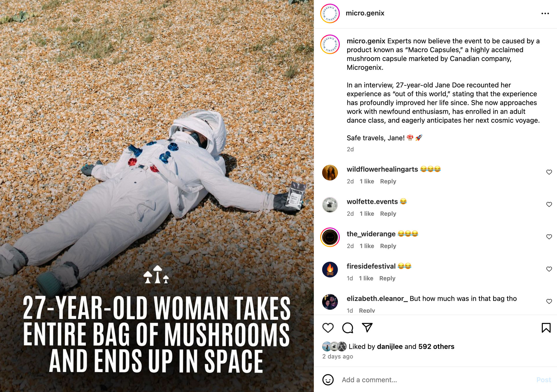The height and width of the screenshot is (392, 557).
Task: Save post with the bookmark icon
Action: click(546, 328)
